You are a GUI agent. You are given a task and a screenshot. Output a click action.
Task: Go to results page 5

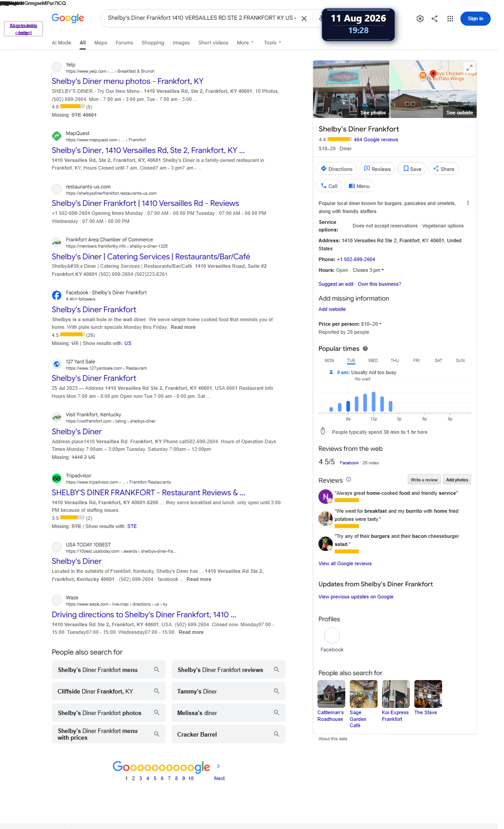tap(155, 778)
